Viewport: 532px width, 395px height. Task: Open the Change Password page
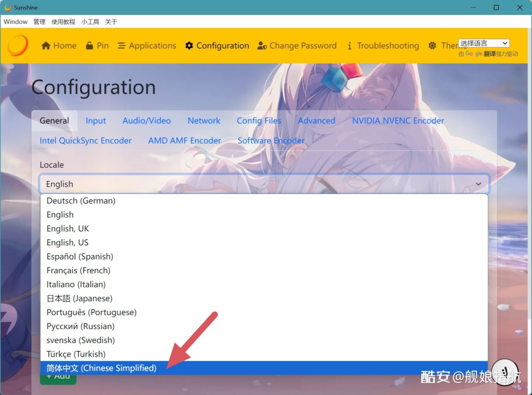pyautogui.click(x=297, y=46)
